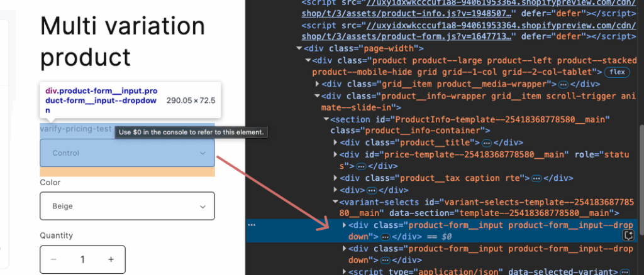Screen dimensions: 644x275
Task: Collapse the ProductInfo-template section node
Action: [326, 119]
